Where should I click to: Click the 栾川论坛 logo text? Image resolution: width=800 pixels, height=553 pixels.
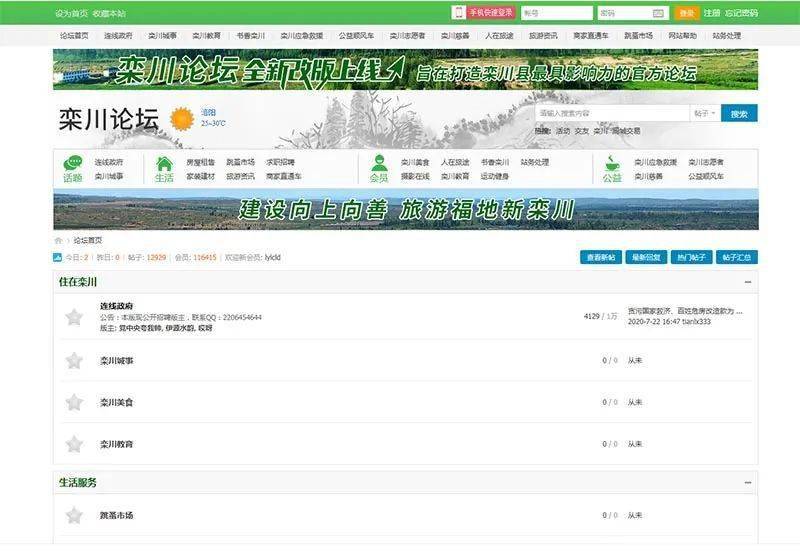(109, 120)
